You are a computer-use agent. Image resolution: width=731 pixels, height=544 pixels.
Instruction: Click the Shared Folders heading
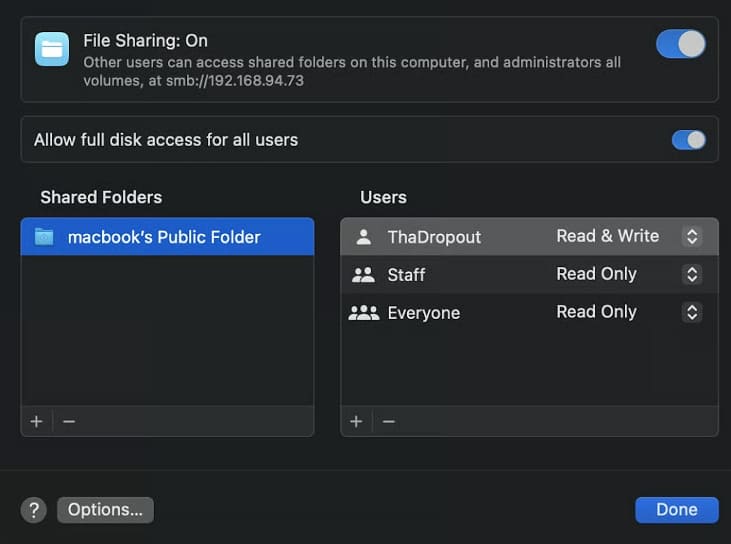pos(101,197)
